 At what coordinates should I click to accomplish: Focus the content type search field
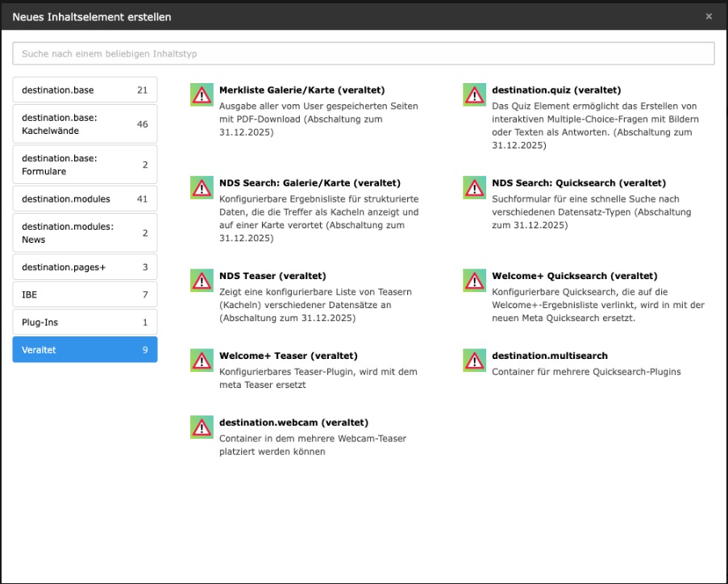point(363,53)
